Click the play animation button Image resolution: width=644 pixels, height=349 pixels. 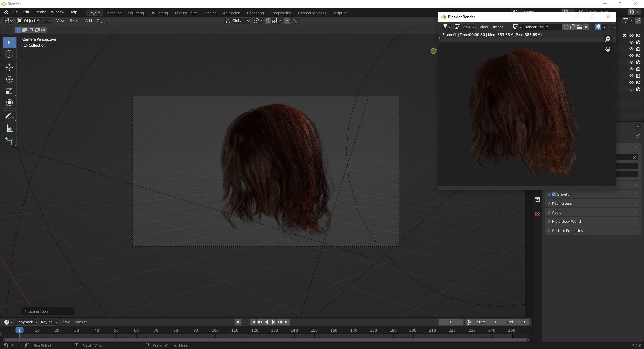point(273,322)
